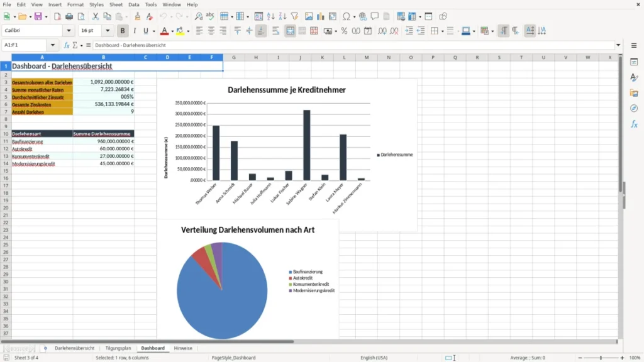
Task: Open the Name Box dropdown
Action: pyautogui.click(x=53, y=45)
